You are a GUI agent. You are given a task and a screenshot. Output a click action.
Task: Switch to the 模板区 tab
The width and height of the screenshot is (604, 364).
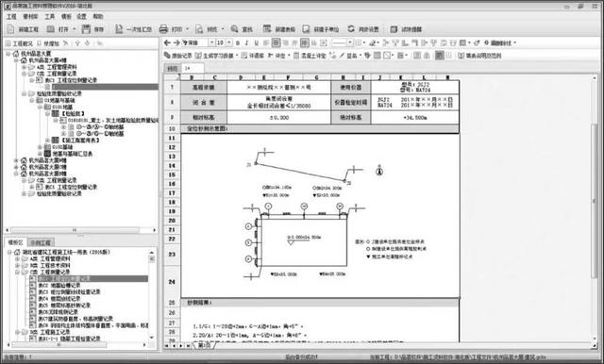pos(15,242)
